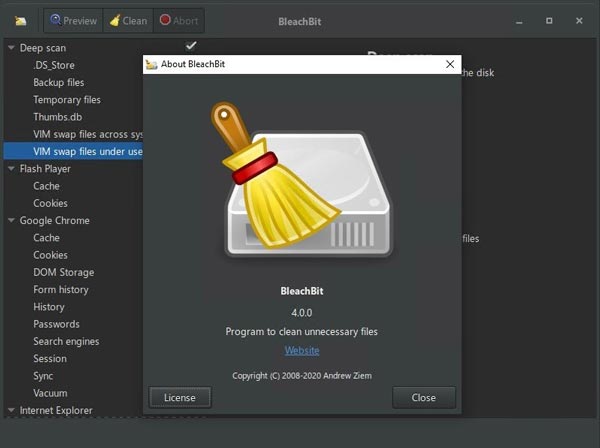Select Cookies under Google Chrome
600x448 pixels.
pyautogui.click(x=50, y=255)
